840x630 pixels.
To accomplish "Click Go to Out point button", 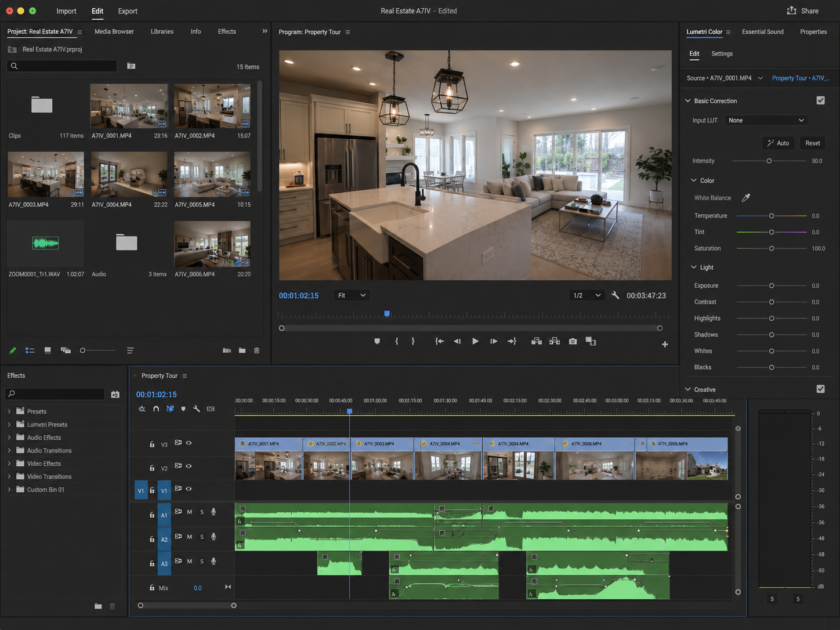I will pos(512,341).
